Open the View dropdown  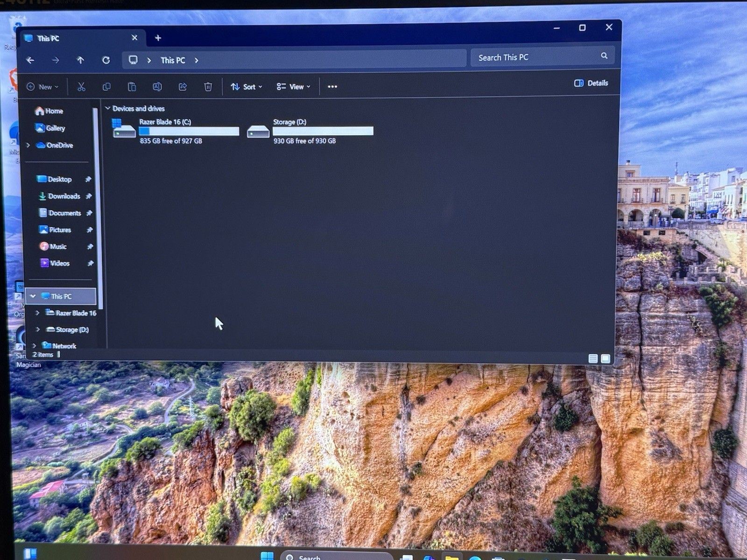tap(293, 87)
